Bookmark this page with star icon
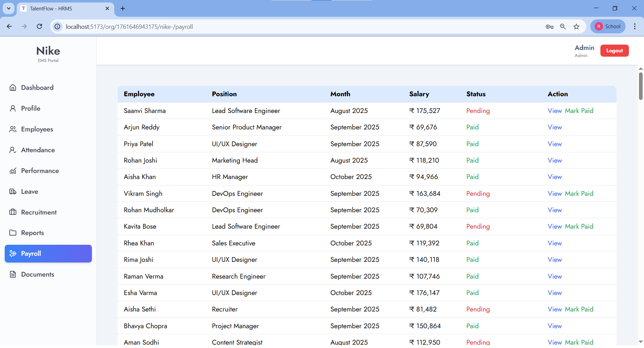The image size is (644, 348). click(x=576, y=26)
